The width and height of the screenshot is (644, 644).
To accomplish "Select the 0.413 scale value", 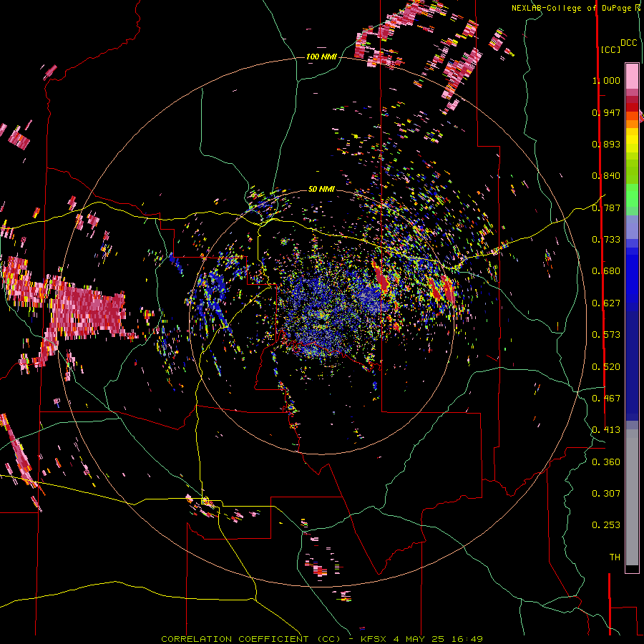I will coord(606,430).
